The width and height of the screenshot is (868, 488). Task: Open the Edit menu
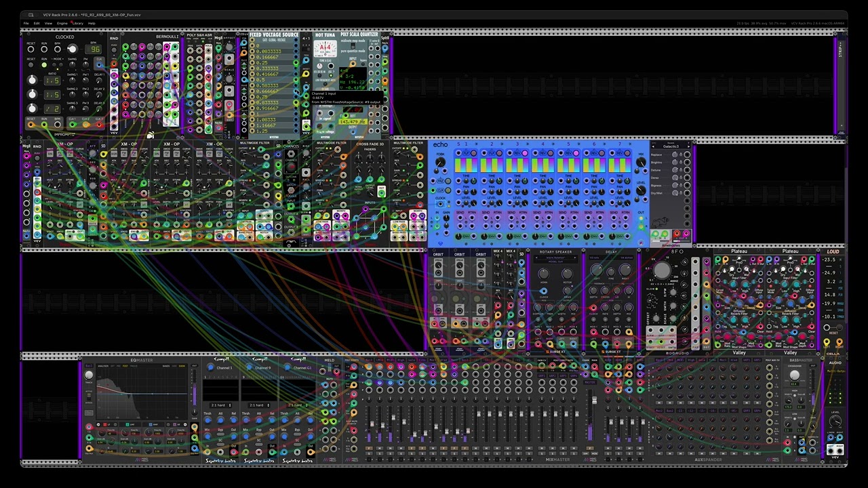(37, 23)
